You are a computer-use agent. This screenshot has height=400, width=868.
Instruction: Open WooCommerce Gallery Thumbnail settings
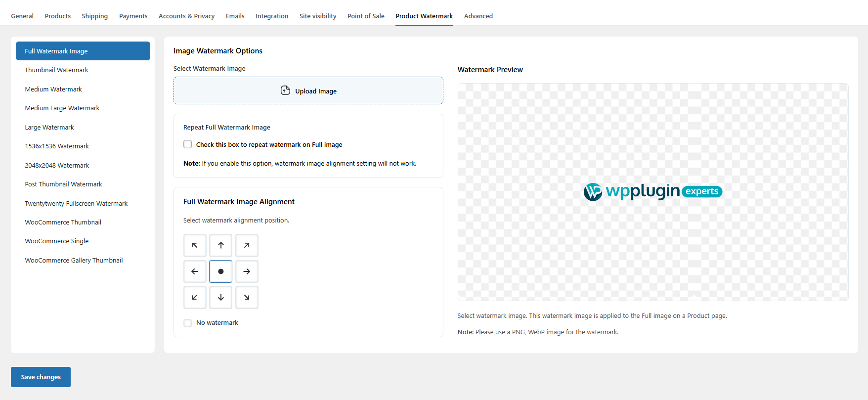click(x=74, y=260)
